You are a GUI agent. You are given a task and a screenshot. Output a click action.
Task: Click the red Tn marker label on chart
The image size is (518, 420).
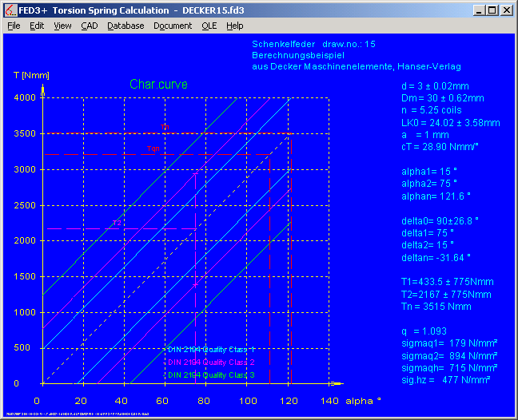pos(153,149)
